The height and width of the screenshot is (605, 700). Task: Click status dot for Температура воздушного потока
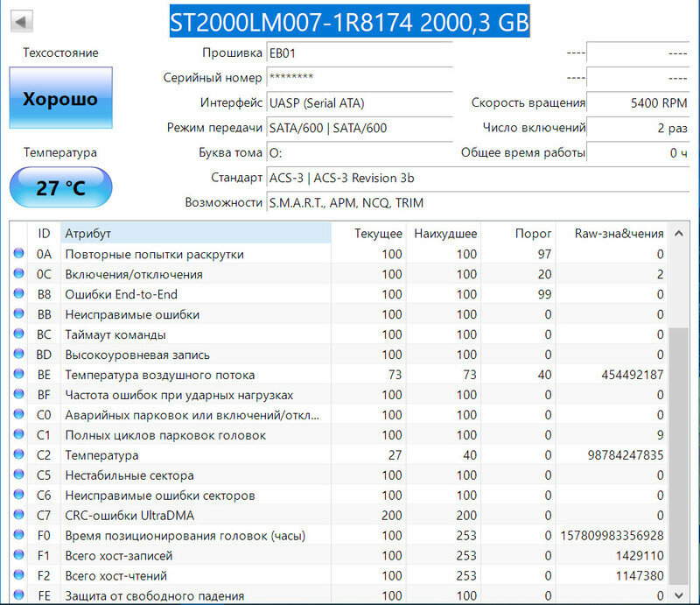pos(18,374)
